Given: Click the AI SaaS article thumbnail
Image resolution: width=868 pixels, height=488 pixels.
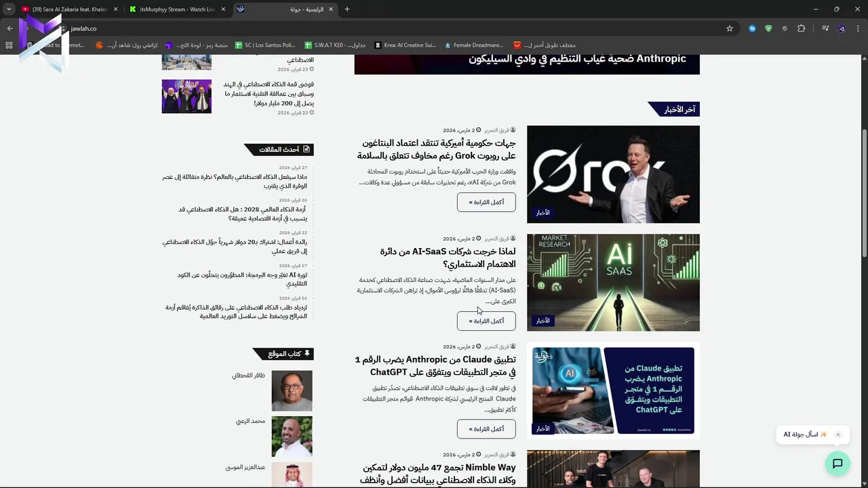Looking at the screenshot, I should 613,283.
